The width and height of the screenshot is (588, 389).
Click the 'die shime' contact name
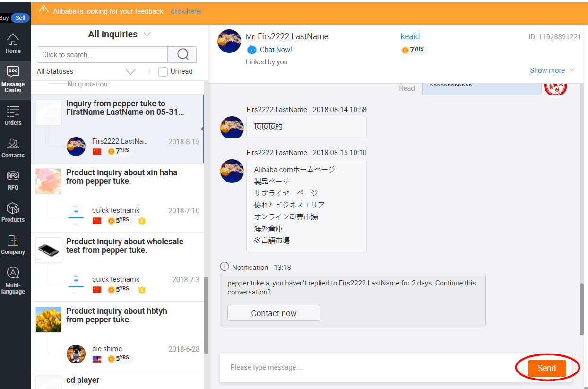click(107, 349)
